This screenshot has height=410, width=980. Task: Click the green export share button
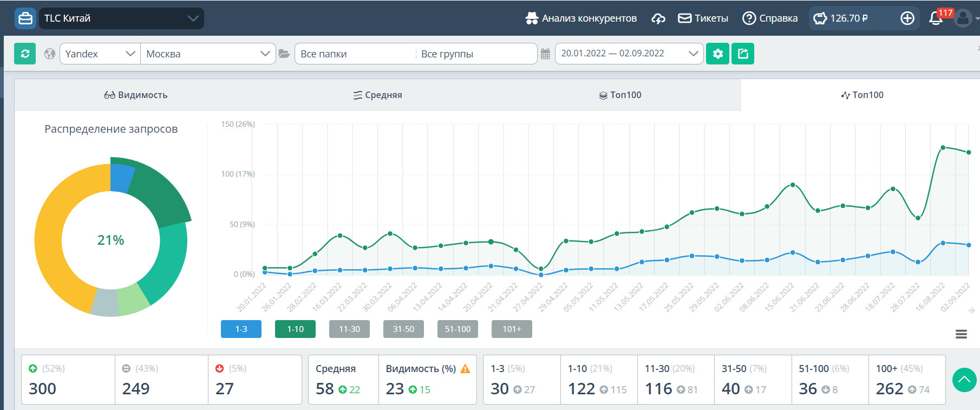point(743,54)
